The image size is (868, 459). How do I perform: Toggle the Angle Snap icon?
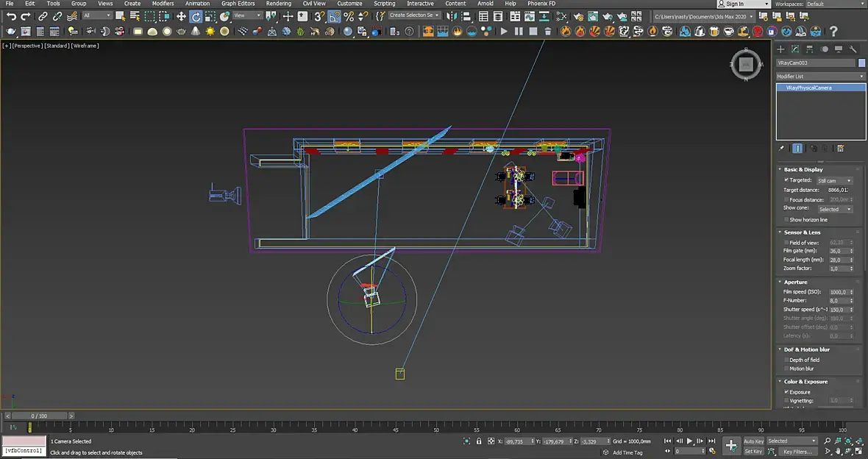point(334,16)
